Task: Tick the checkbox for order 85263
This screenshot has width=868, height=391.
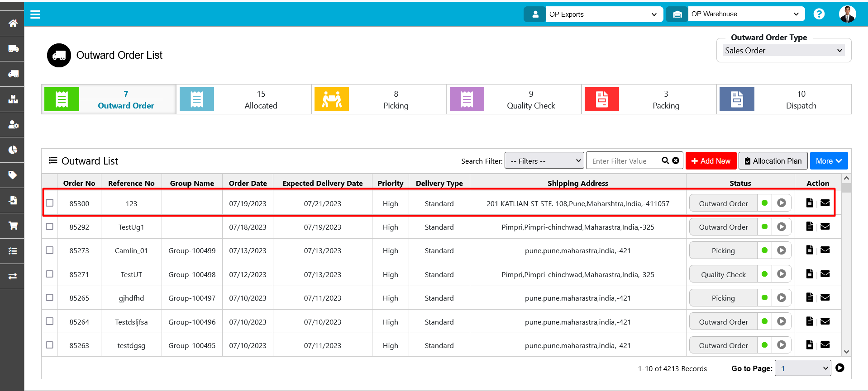Action: (x=50, y=345)
